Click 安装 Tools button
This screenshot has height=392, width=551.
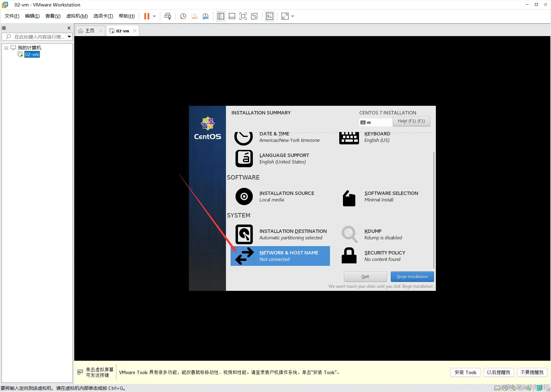[465, 372]
